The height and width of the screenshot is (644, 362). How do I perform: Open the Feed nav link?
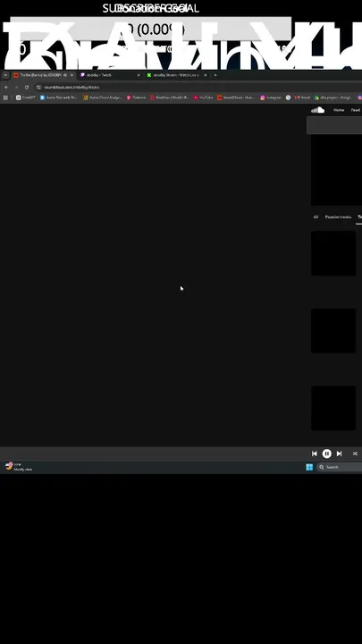point(356,110)
